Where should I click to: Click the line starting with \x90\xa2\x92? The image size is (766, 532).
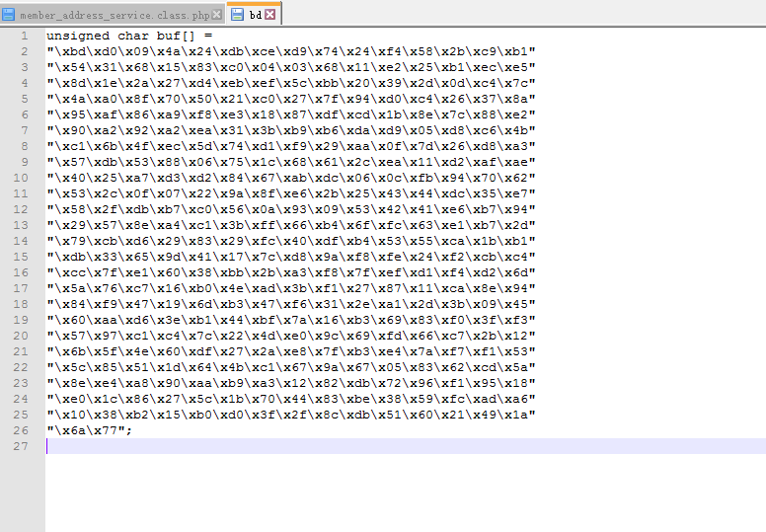(291, 130)
